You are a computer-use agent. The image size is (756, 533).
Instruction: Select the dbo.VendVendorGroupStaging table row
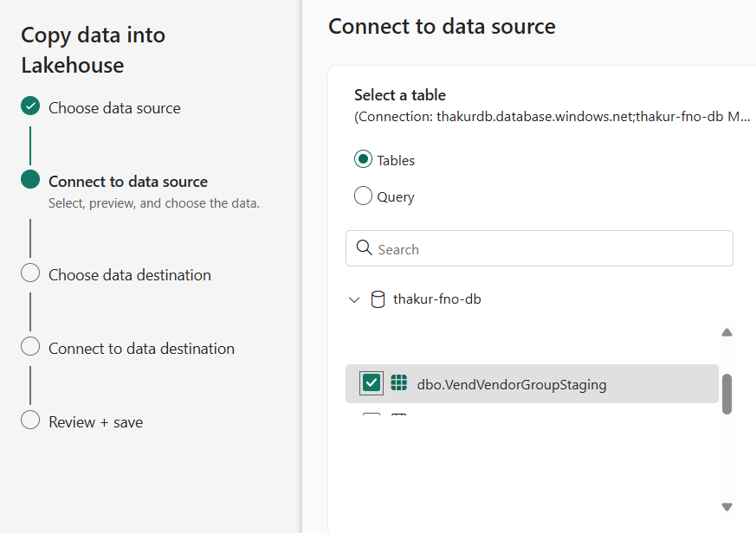point(511,384)
